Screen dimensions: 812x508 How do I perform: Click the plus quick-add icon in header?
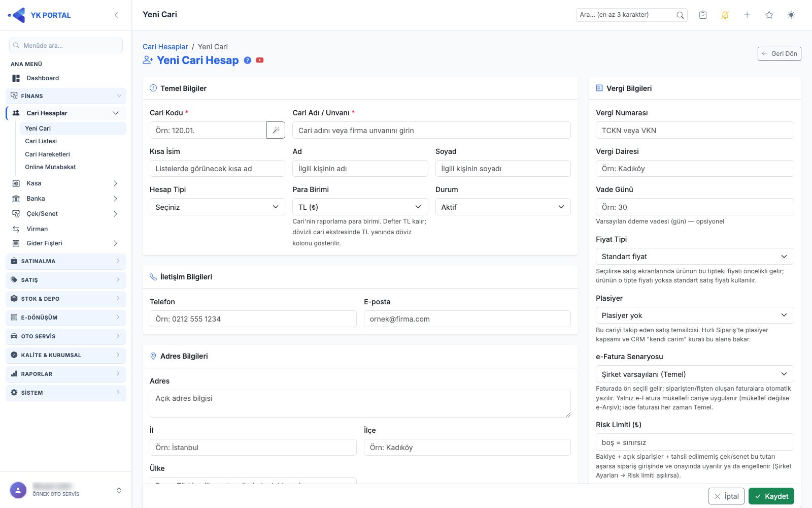pos(747,15)
